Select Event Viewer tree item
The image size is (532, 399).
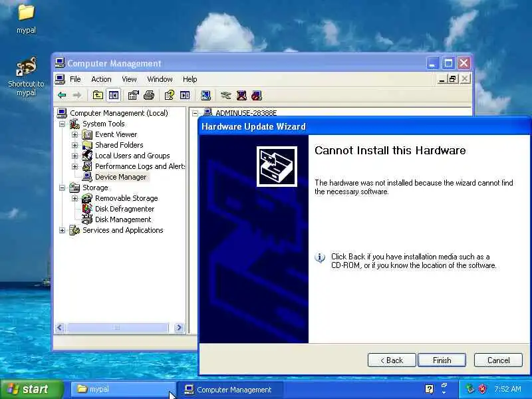(x=116, y=134)
